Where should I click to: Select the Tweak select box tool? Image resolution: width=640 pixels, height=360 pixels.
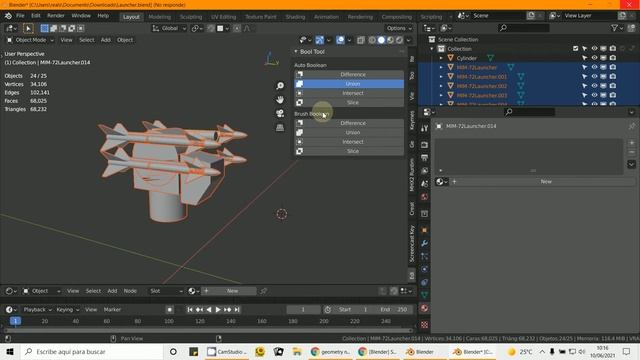coord(28,28)
